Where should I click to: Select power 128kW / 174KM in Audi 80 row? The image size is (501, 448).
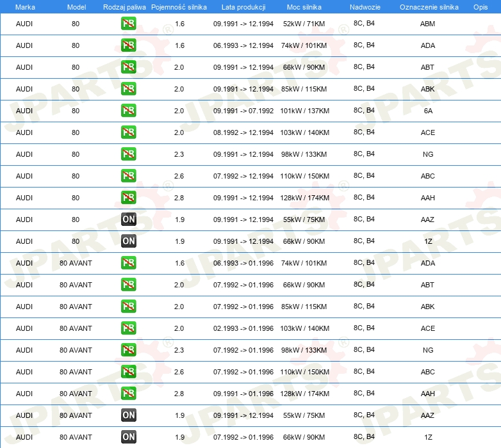[304, 198]
